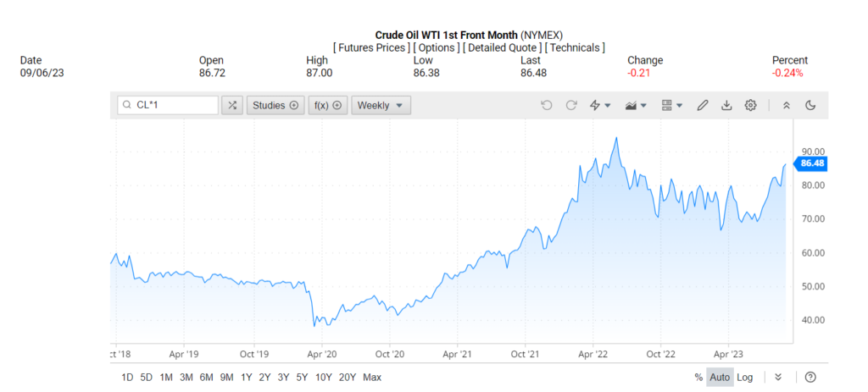Click the -0.24% Percent value

787,73
